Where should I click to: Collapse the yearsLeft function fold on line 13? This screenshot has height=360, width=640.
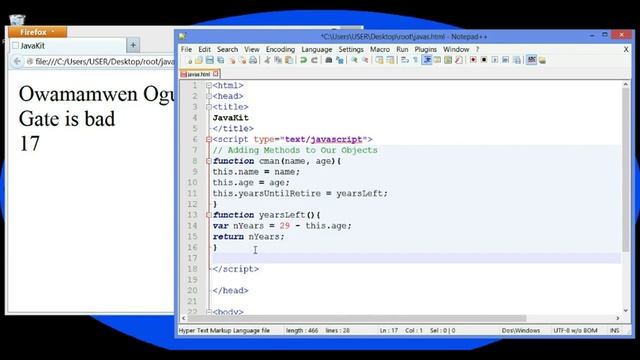[x=209, y=215]
